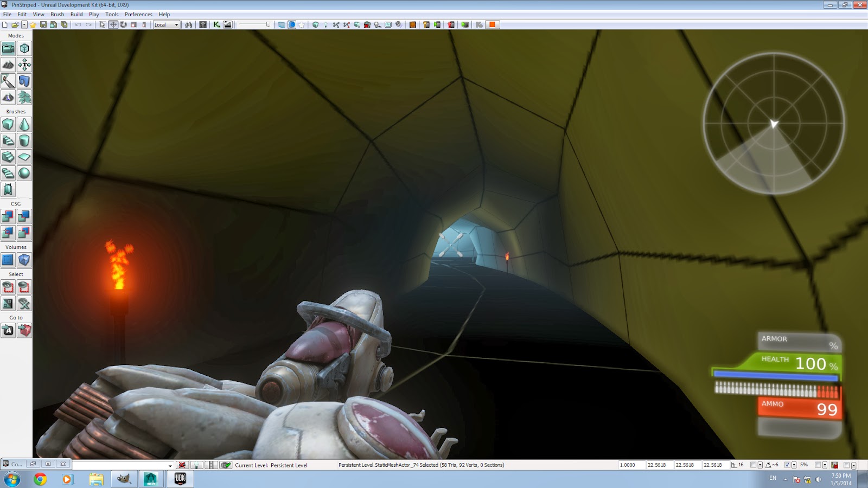Viewport: 868px width, 488px height.
Task: Open the Build menu
Action: point(76,15)
